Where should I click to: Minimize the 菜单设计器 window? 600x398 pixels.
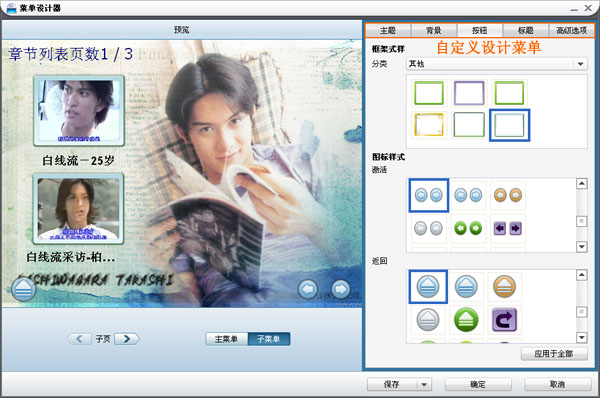click(x=574, y=9)
